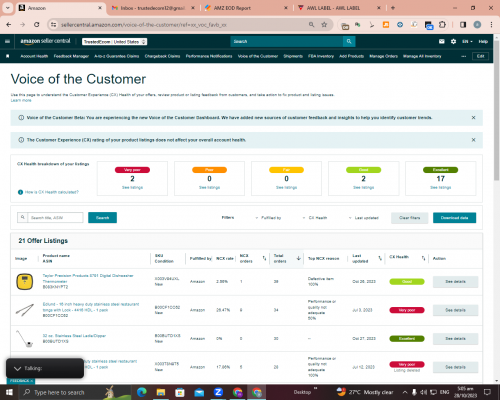Viewport: 500px width, 400px height.
Task: Open A-to-z Guarantee Claims
Action: pyautogui.click(x=117, y=56)
